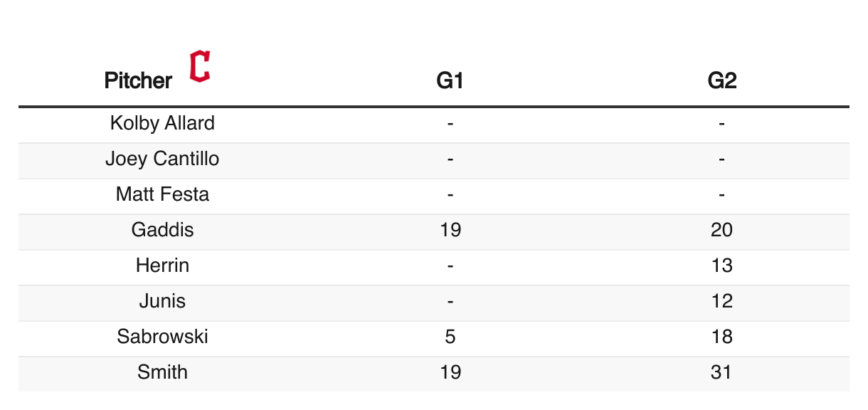Click Sabrowski's G2 value of 18
The width and height of the screenshot is (868, 410).
pos(721,337)
